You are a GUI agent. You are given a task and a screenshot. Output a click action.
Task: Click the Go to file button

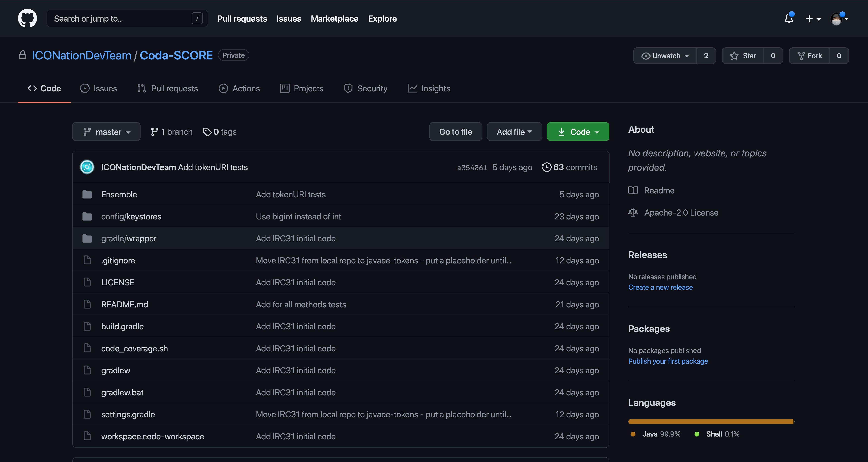(455, 132)
